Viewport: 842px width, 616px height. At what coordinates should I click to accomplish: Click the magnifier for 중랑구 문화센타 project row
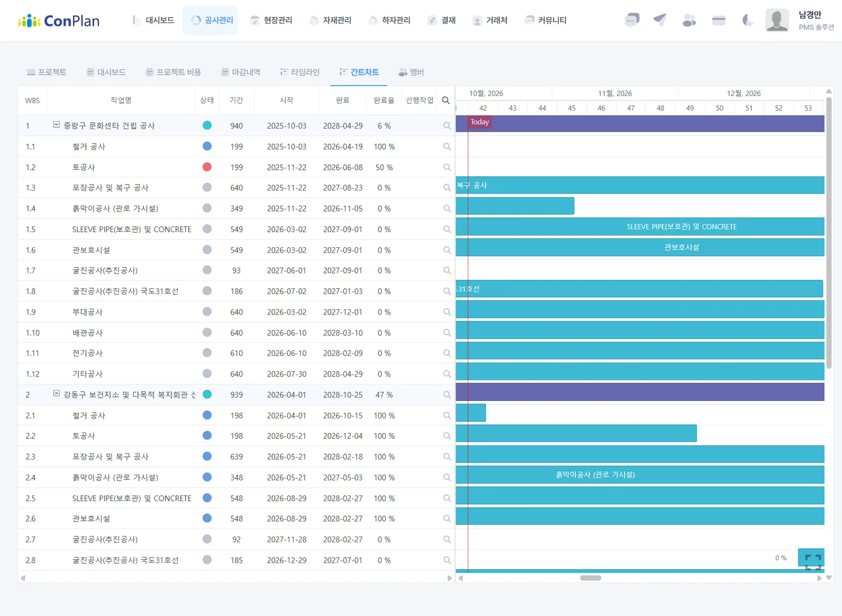click(x=447, y=126)
